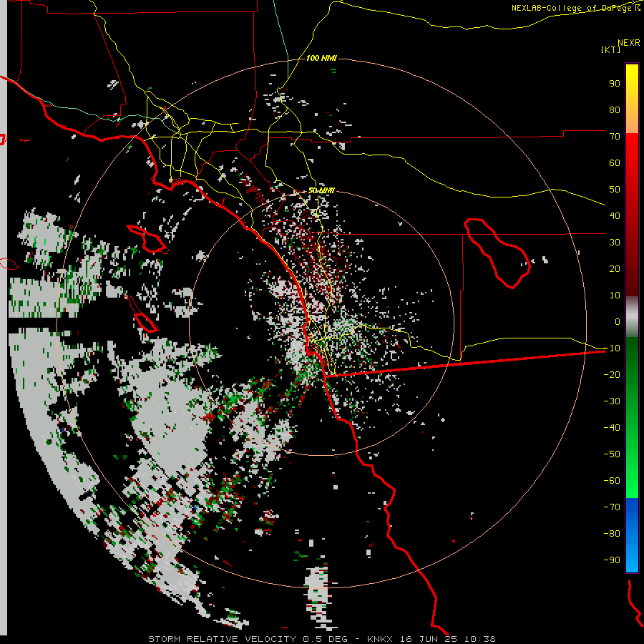This screenshot has height=644, width=644.
Task: Click the NEXLAB-College of DuPage credit text
Action: (x=575, y=8)
